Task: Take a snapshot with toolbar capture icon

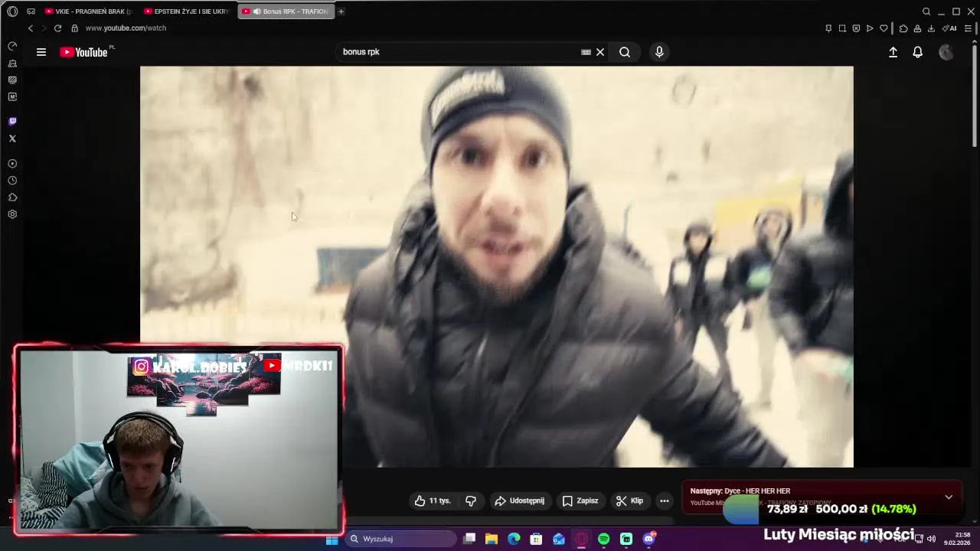Action: tap(842, 28)
